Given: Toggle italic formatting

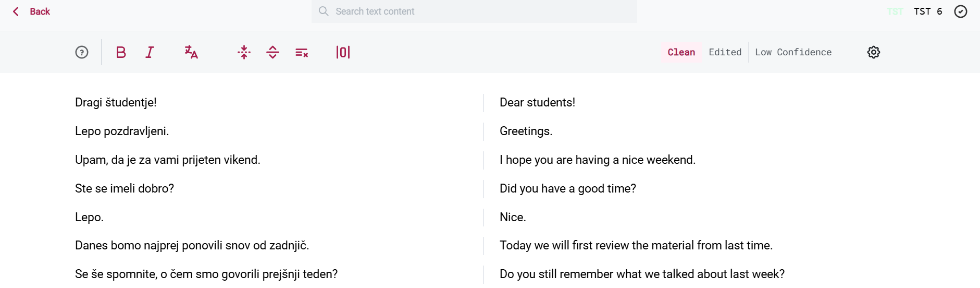Looking at the screenshot, I should point(150,52).
